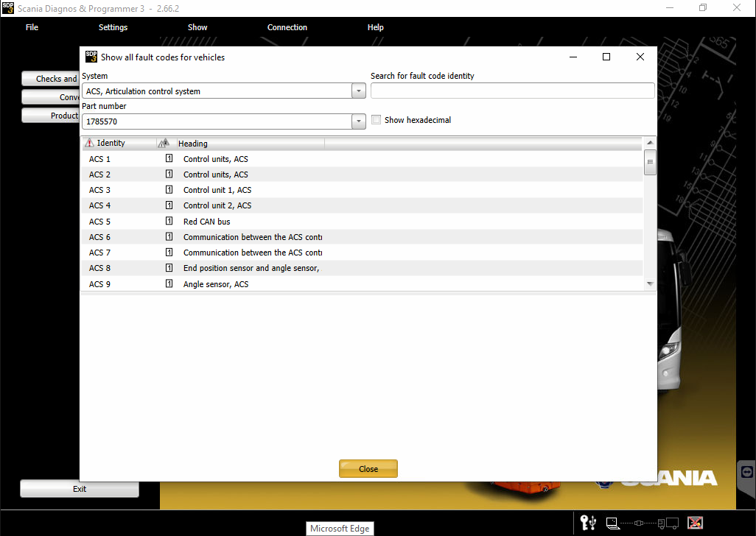
Task: Click the priority icon in the ACS 1 row
Action: pos(169,158)
